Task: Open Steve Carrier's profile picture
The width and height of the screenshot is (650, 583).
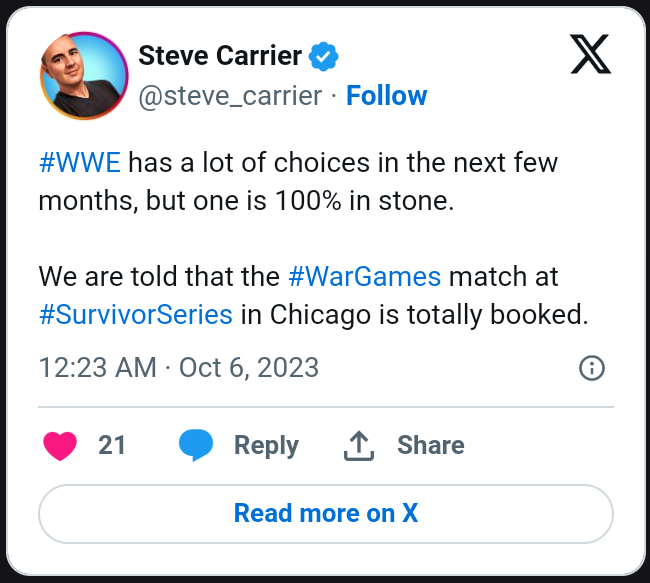Action: (84, 75)
